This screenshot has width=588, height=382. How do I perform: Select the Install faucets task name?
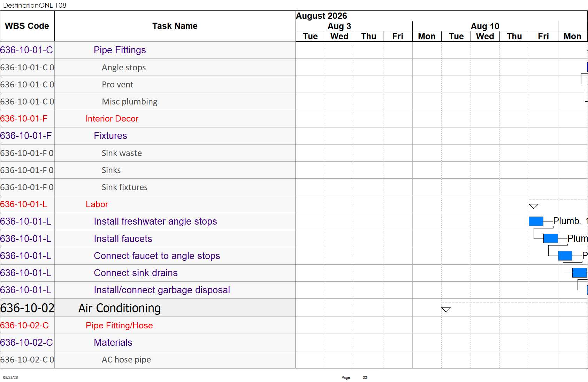[x=123, y=239]
